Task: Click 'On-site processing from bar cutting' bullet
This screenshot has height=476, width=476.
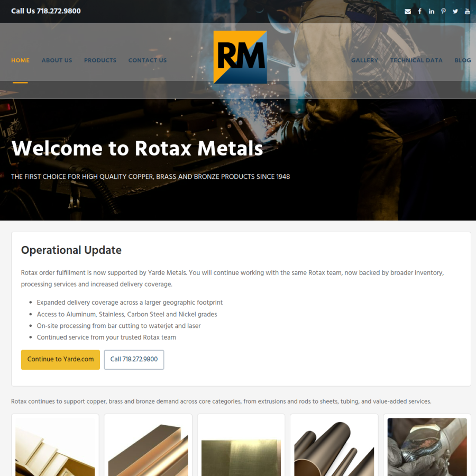Action: 118,326
